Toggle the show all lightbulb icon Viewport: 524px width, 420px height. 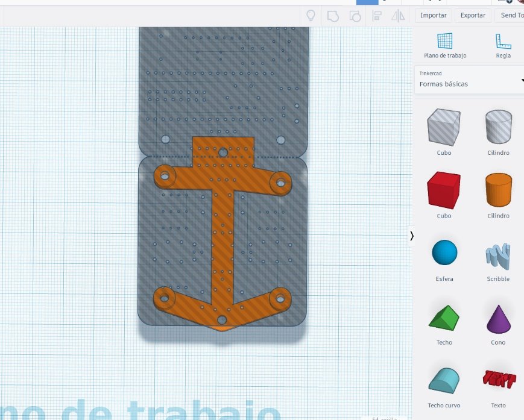pos(311,15)
